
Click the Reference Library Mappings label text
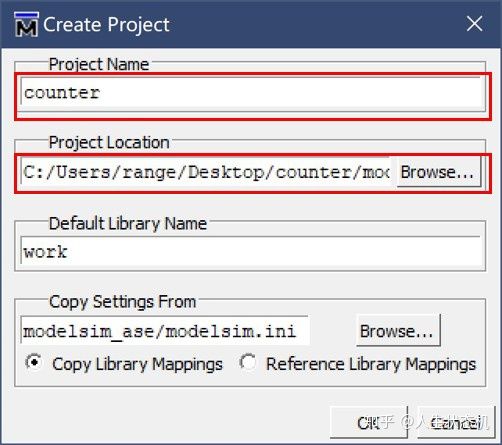[371, 364]
